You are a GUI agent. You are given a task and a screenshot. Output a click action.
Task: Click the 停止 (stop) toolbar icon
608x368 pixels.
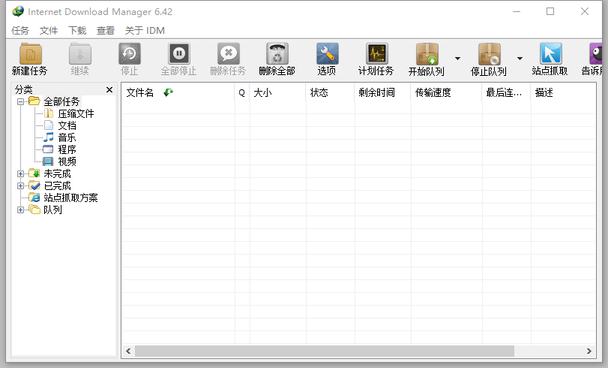[130, 54]
